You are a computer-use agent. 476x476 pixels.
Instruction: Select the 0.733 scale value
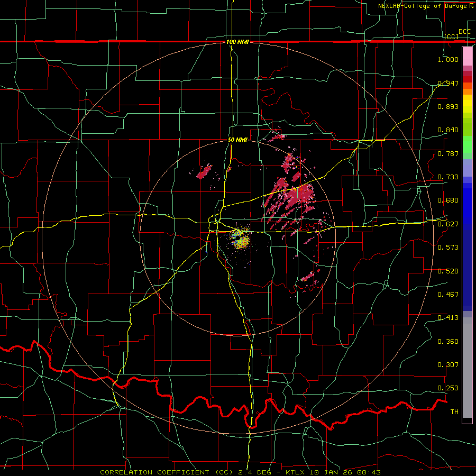[448, 177]
